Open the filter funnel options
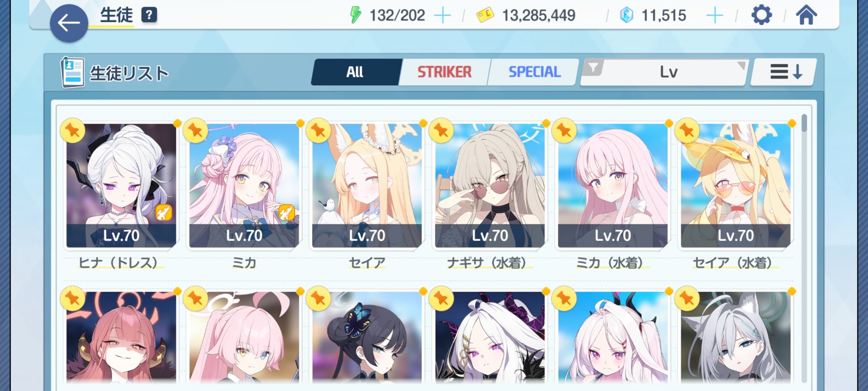Screen dimensions: 868x391 592,68
